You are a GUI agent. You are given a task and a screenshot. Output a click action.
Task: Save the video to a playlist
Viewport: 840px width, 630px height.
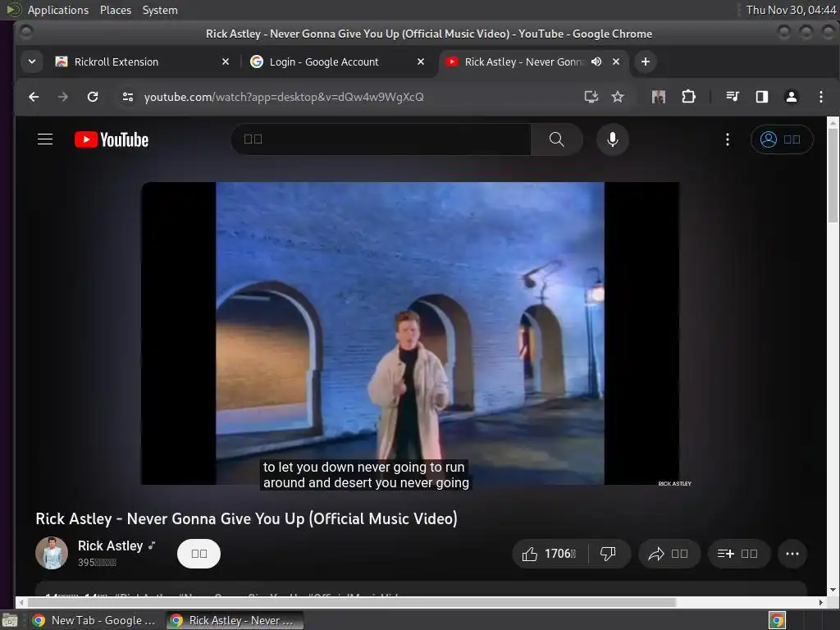(x=739, y=554)
